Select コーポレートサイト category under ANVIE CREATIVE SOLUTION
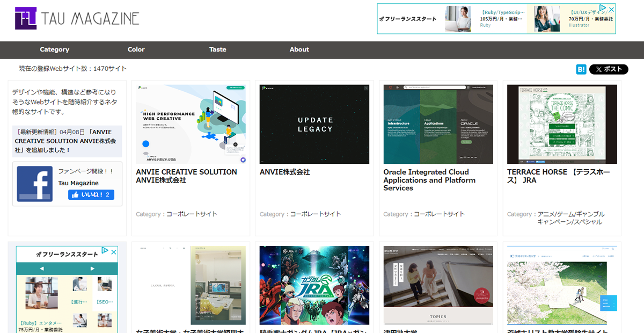644x333 pixels. click(192, 214)
